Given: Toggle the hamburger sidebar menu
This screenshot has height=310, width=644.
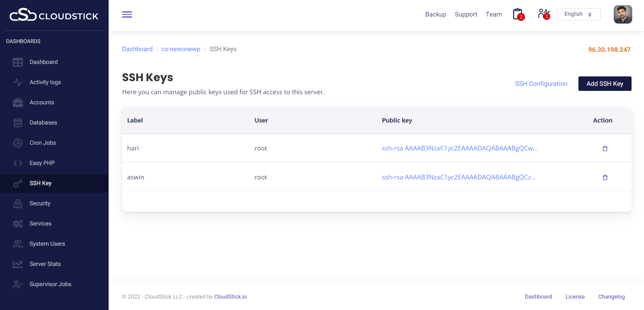Looking at the screenshot, I should click(x=127, y=14).
